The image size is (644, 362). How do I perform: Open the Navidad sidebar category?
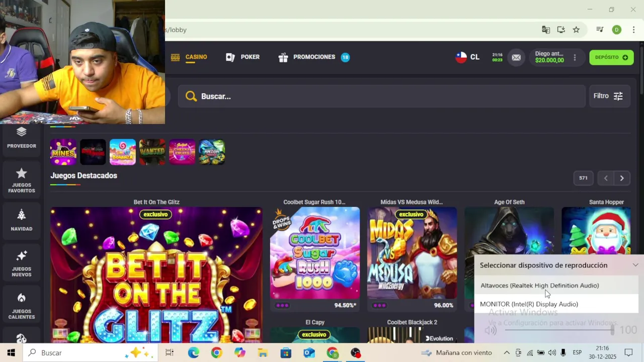(21, 221)
